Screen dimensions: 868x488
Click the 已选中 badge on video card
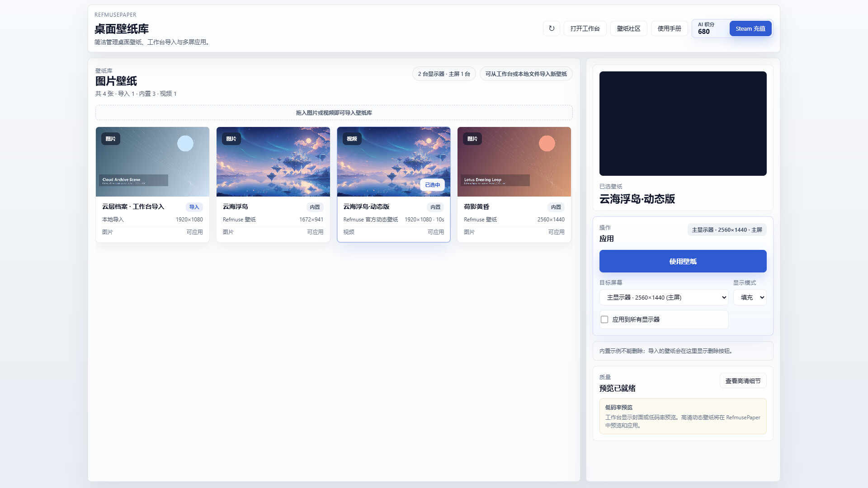point(432,185)
